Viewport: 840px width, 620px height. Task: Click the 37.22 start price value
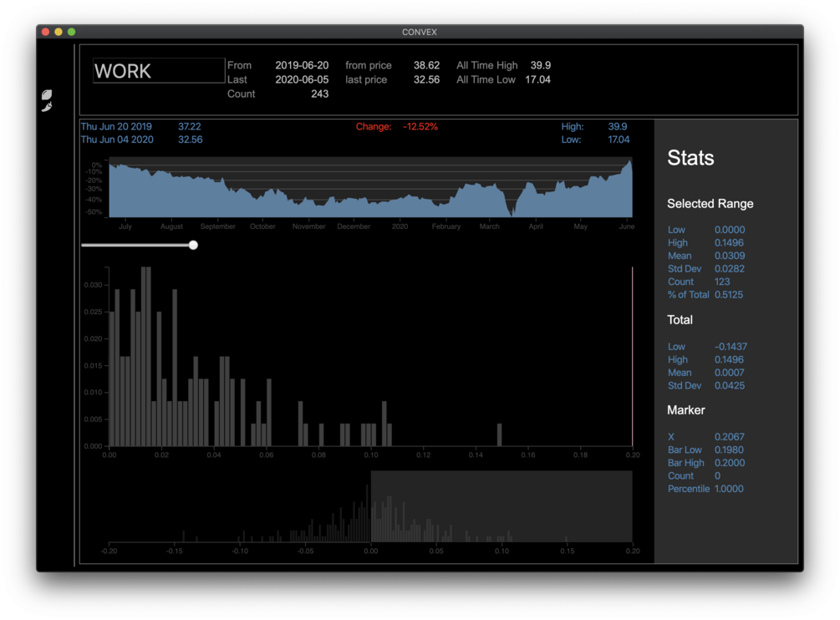click(189, 127)
